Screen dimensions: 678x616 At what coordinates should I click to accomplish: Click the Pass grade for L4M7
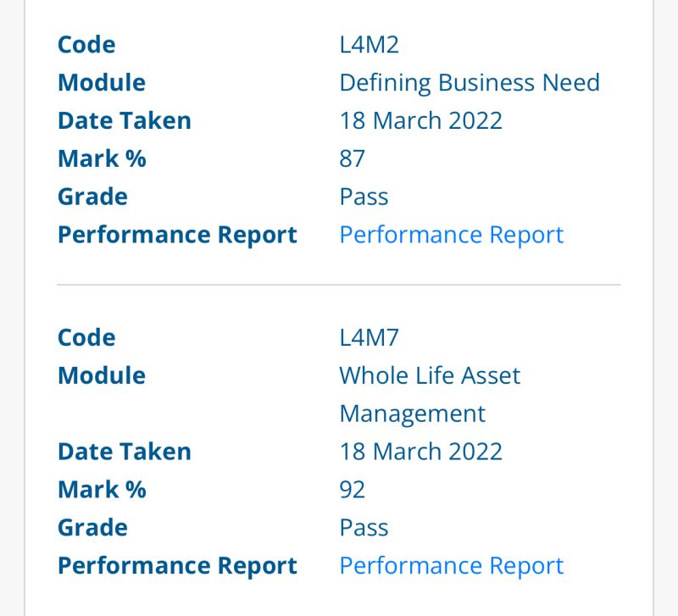pos(363,527)
